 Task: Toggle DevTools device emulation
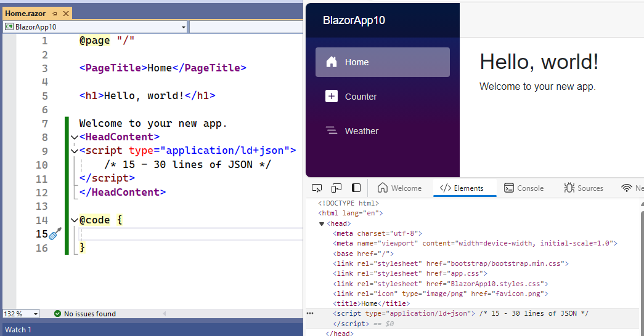336,188
